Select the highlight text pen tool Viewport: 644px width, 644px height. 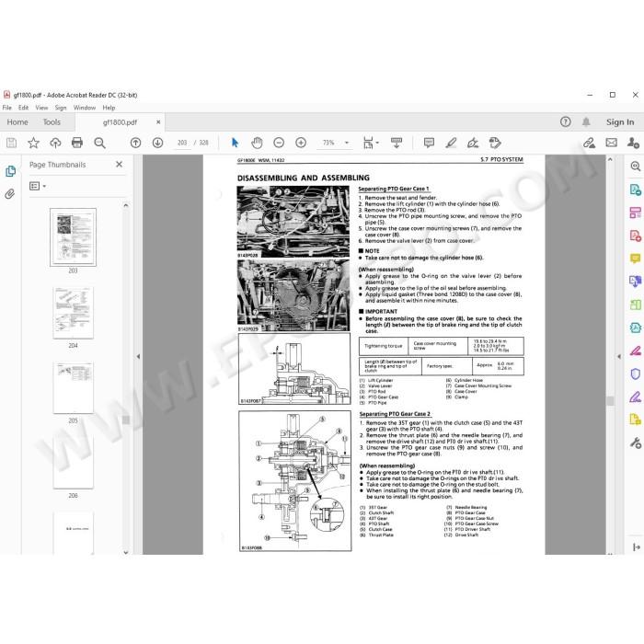[x=451, y=143]
